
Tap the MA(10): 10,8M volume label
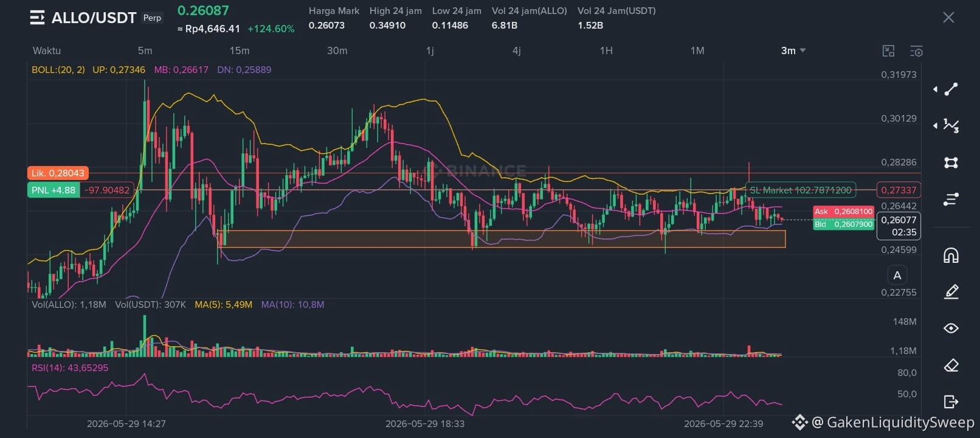pyautogui.click(x=292, y=304)
